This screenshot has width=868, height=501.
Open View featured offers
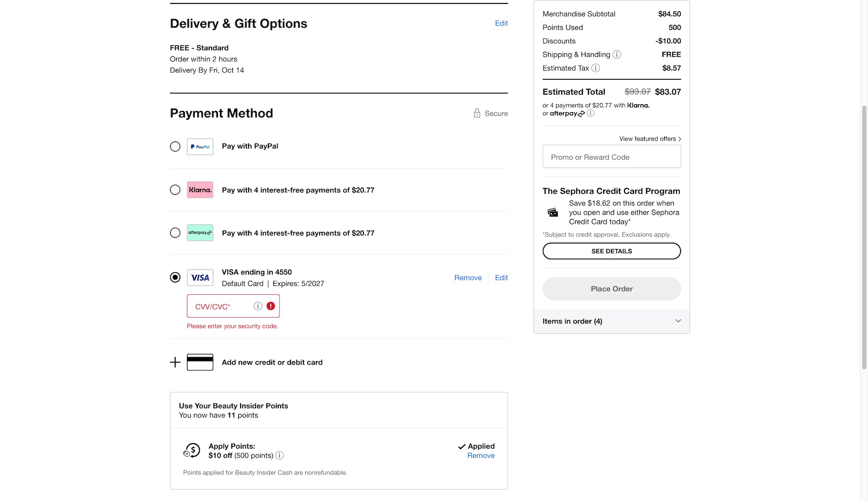click(x=650, y=139)
